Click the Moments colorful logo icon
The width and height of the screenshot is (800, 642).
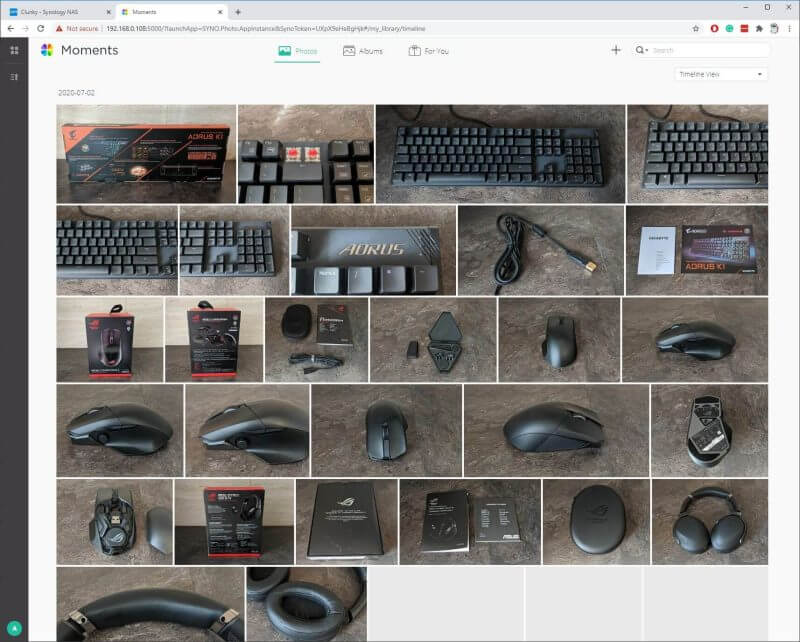(x=47, y=50)
